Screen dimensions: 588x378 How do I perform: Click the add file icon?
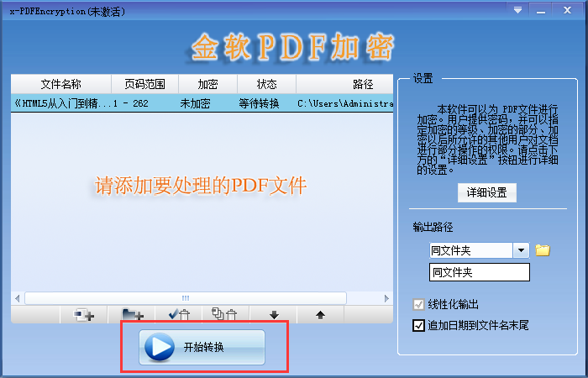84,315
